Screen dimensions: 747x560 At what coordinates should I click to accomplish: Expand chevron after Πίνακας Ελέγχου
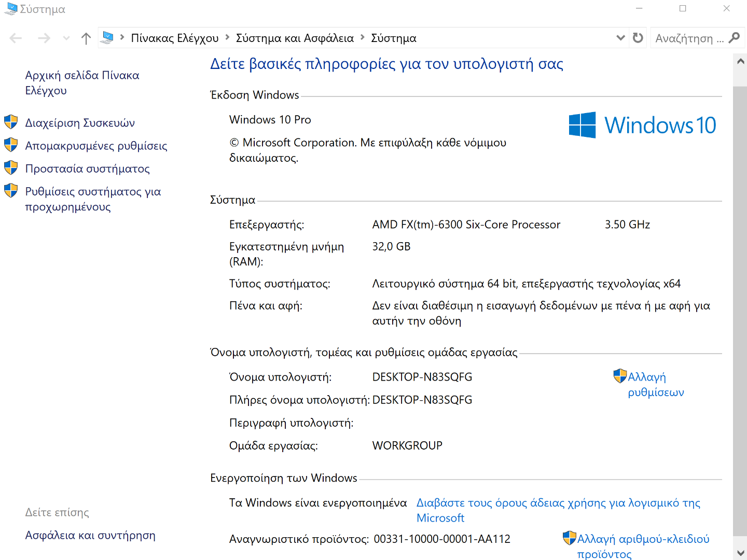coord(228,37)
